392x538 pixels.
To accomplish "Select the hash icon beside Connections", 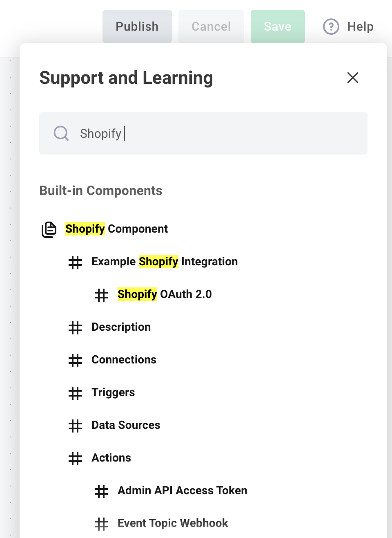I will 75,361.
